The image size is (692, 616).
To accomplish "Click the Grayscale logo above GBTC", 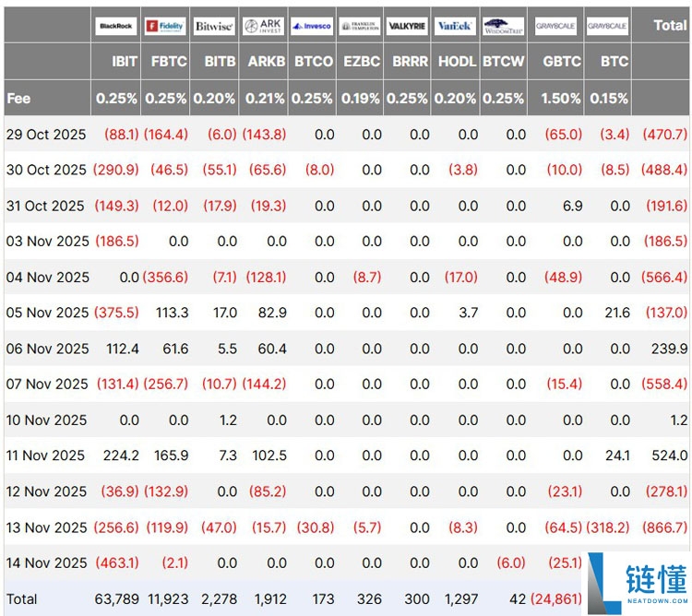I will 555,26.
